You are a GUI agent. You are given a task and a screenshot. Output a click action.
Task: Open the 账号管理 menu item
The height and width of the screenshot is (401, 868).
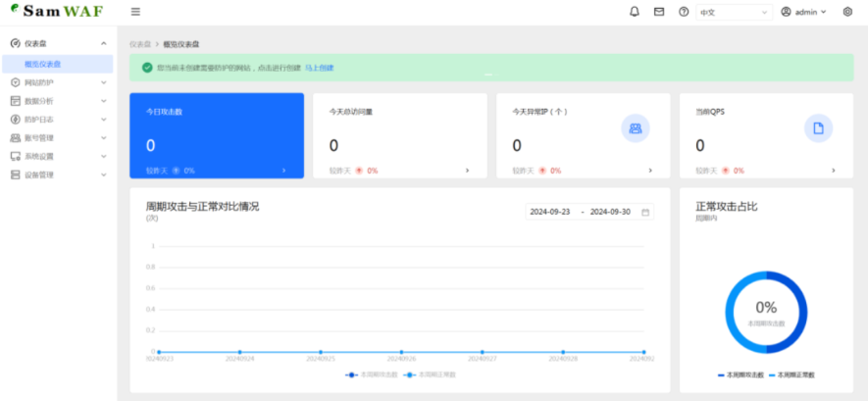[58, 137]
